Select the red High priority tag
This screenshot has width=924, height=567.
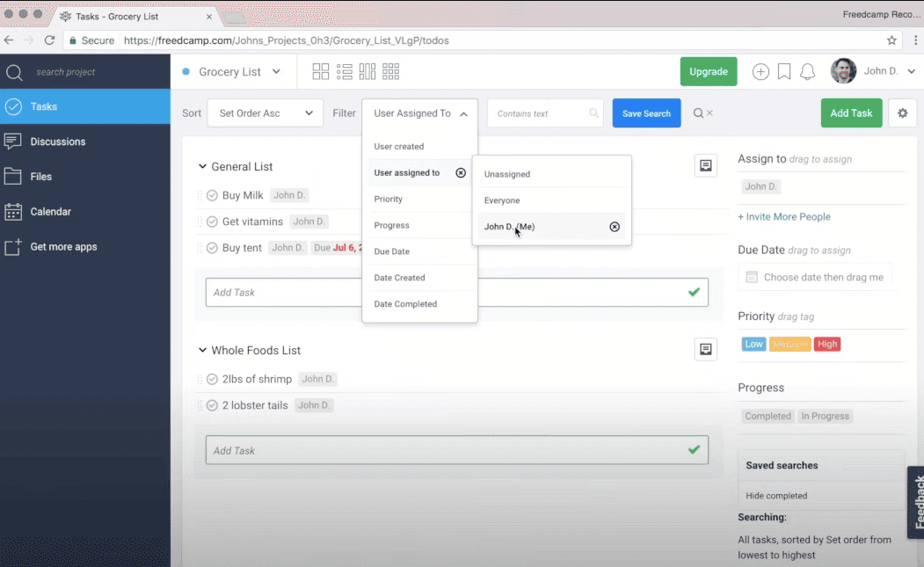[x=826, y=344]
